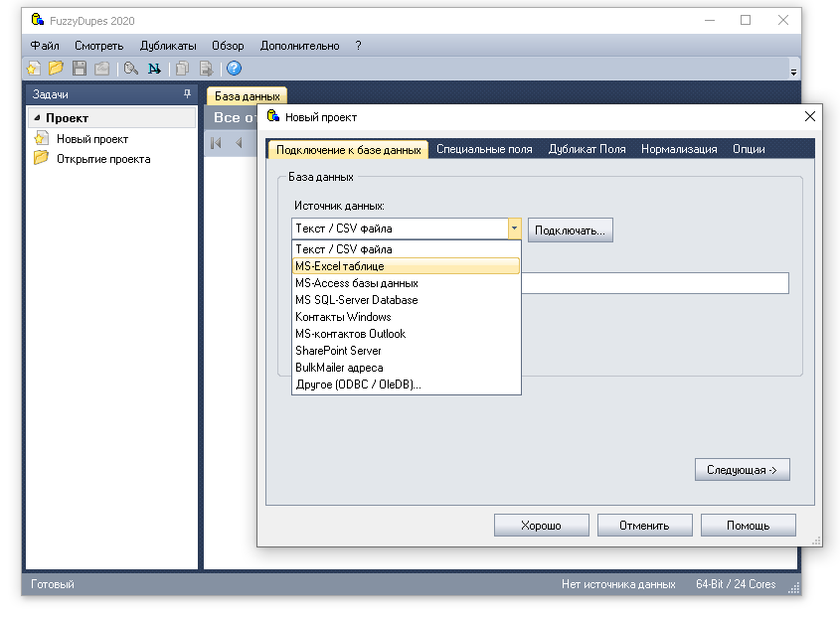Maximize the FuzzyDupes 2020 window
The image size is (840, 617).
[746, 20]
